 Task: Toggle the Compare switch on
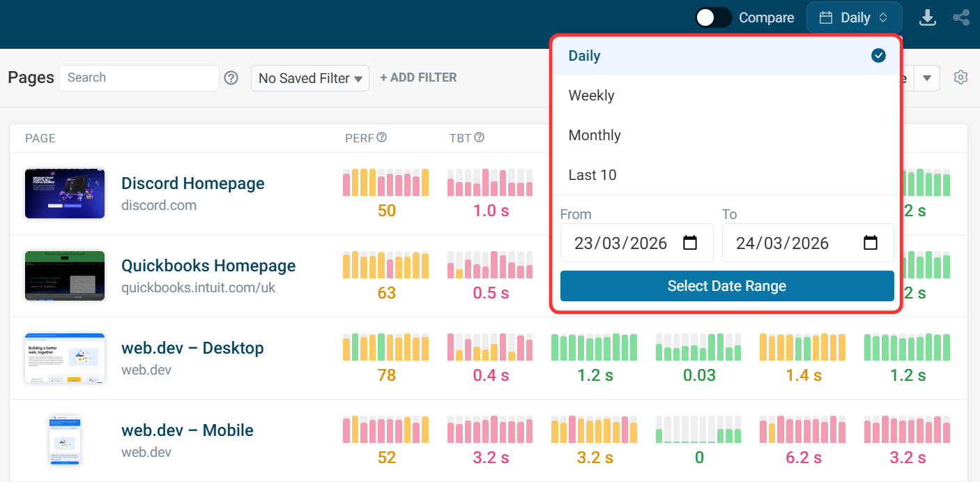pyautogui.click(x=713, y=17)
